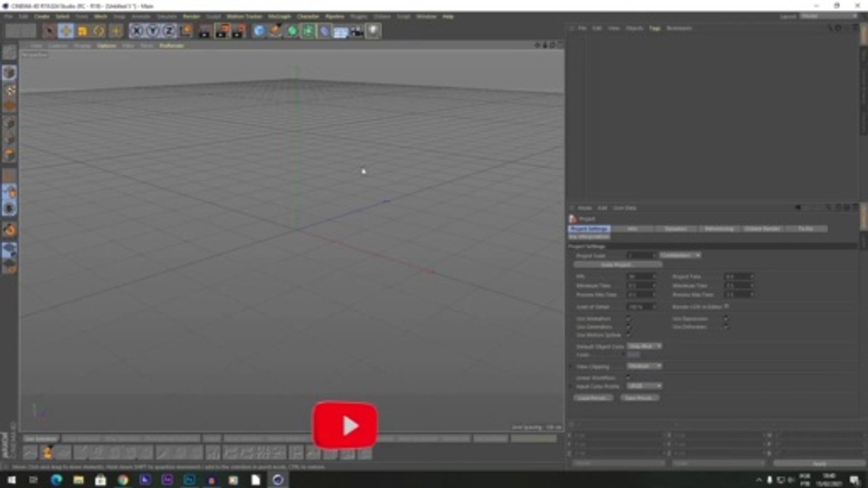This screenshot has width=868, height=488.
Task: Click the Cinema 4D taskbar icon
Action: tap(278, 480)
